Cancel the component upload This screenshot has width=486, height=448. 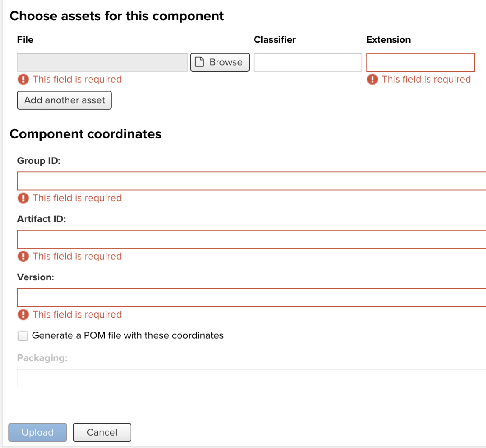pos(102,432)
